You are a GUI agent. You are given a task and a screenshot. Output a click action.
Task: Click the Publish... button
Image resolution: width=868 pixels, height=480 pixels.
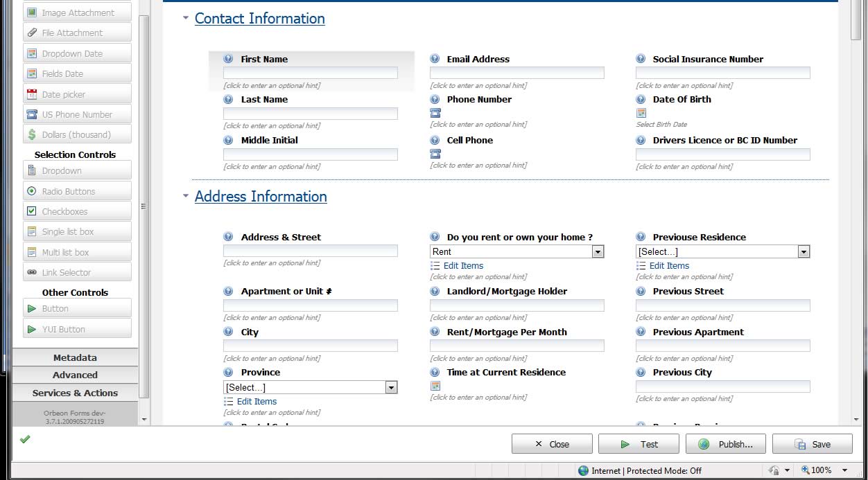(x=725, y=444)
